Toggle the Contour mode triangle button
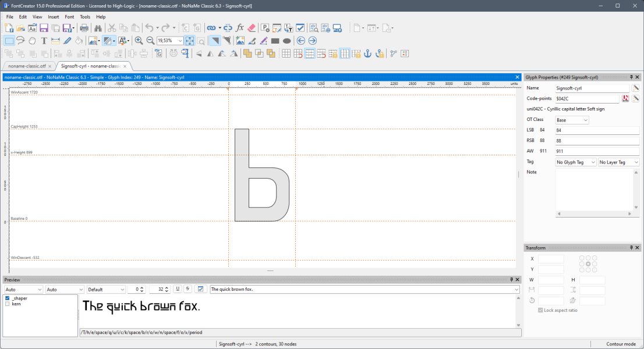The height and width of the screenshot is (349, 644). [215, 41]
